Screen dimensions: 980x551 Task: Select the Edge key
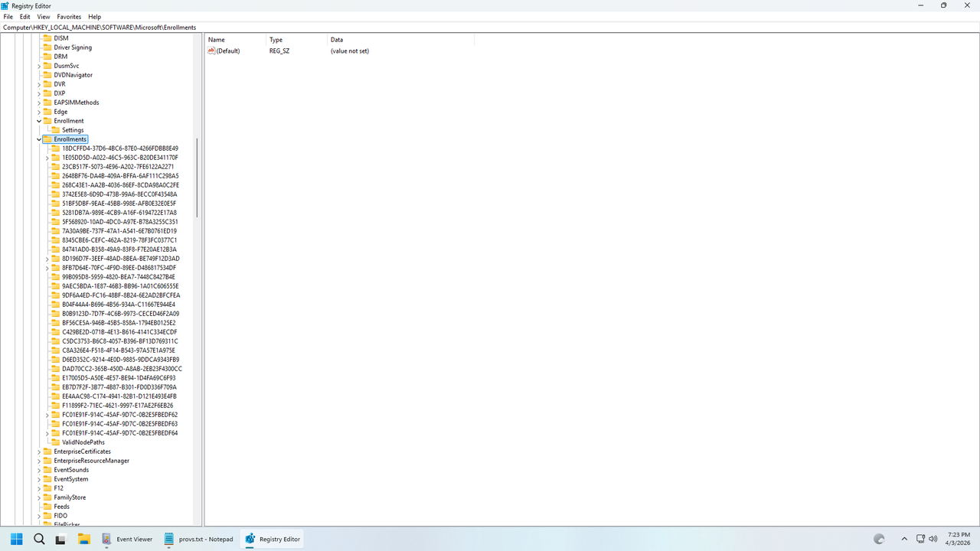(x=60, y=112)
